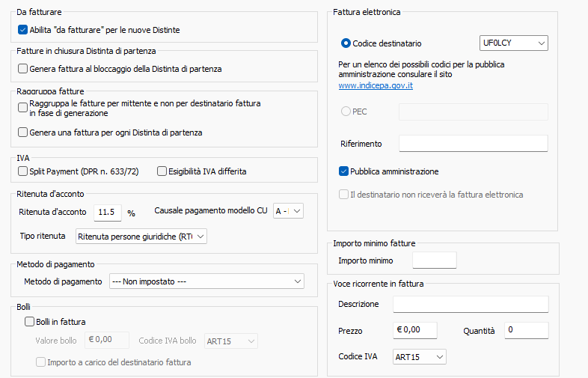The height and width of the screenshot is (378, 588).
Task: Open 'Tipo ritenuta' dropdown list
Action: click(x=141, y=237)
